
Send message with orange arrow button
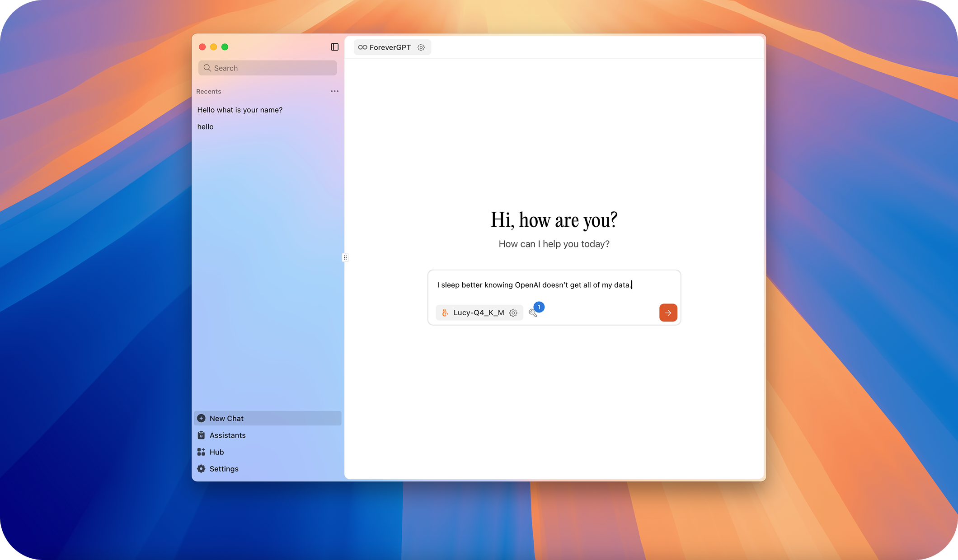click(668, 313)
